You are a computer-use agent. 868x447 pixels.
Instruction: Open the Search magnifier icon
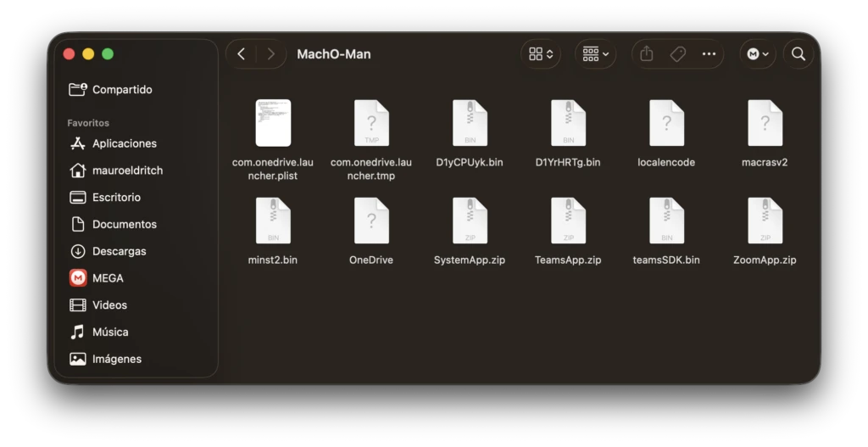coord(798,54)
